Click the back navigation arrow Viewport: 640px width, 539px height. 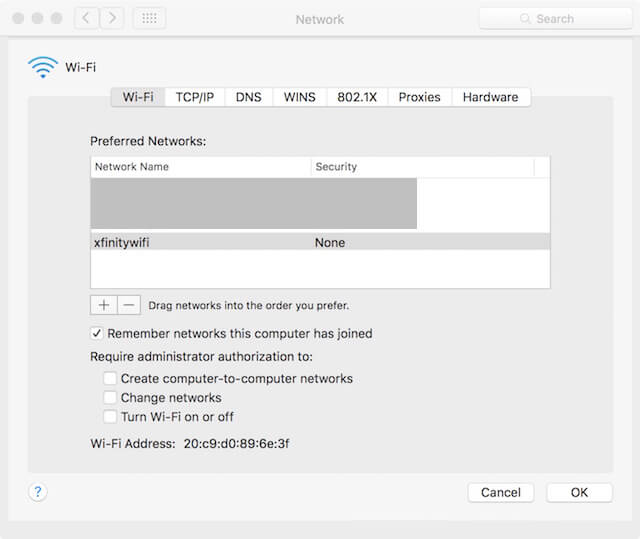tap(86, 18)
